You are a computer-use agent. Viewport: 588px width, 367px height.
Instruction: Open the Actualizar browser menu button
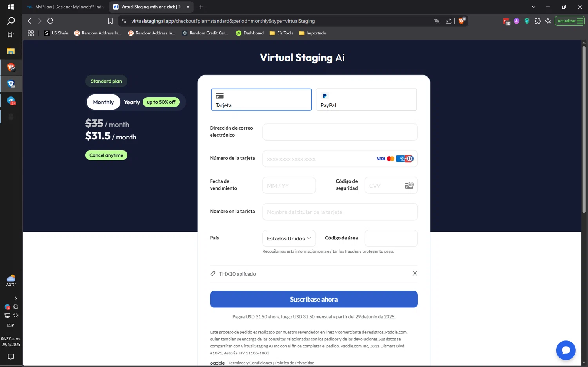point(570,21)
